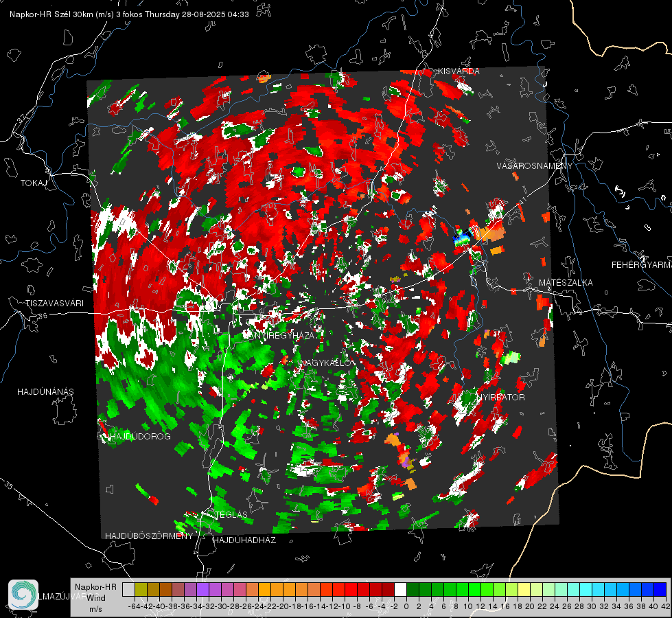Pick the bright red swatch between -10 and -8
Image resolution: width=672 pixels, height=618 pixels.
[351, 589]
